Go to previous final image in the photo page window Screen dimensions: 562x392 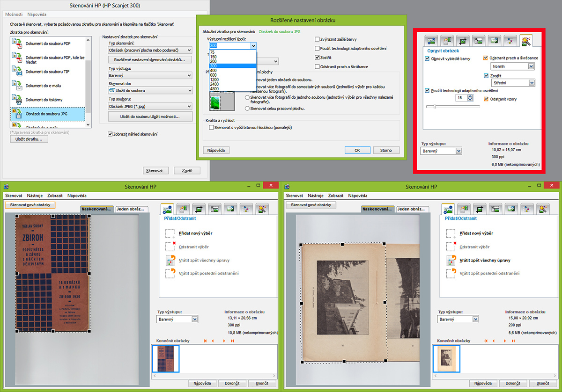pos(494,341)
